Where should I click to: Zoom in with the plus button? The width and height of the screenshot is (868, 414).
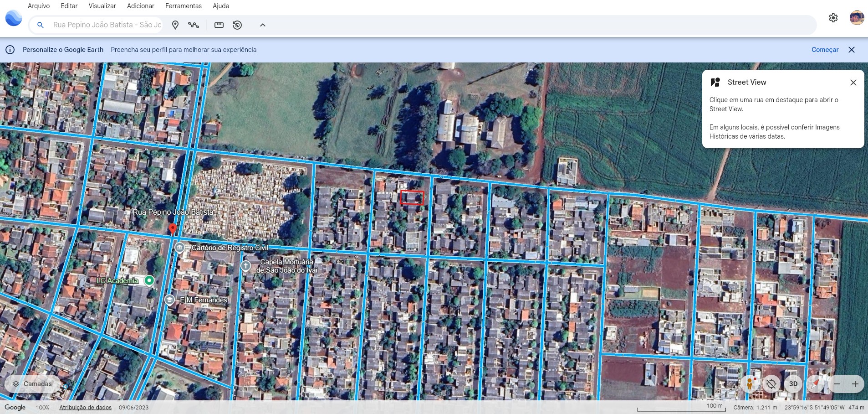pyautogui.click(x=855, y=384)
